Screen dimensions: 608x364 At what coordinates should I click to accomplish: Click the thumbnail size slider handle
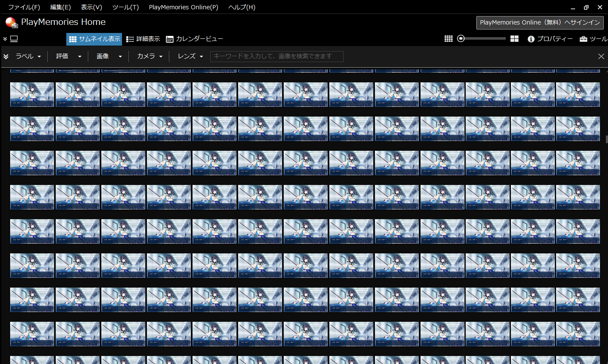pyautogui.click(x=461, y=39)
